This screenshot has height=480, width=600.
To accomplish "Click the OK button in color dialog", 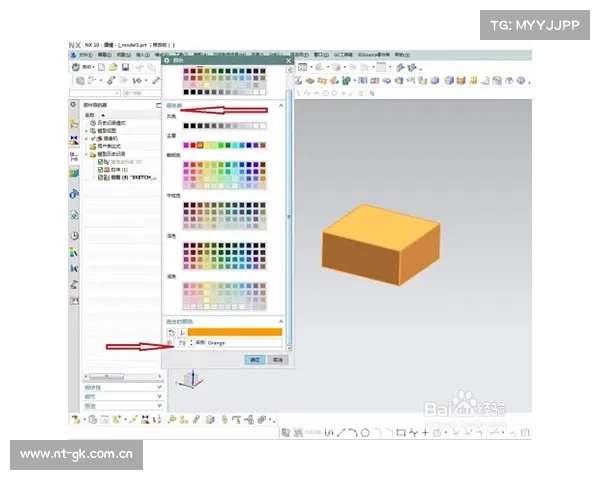I will click(254, 358).
